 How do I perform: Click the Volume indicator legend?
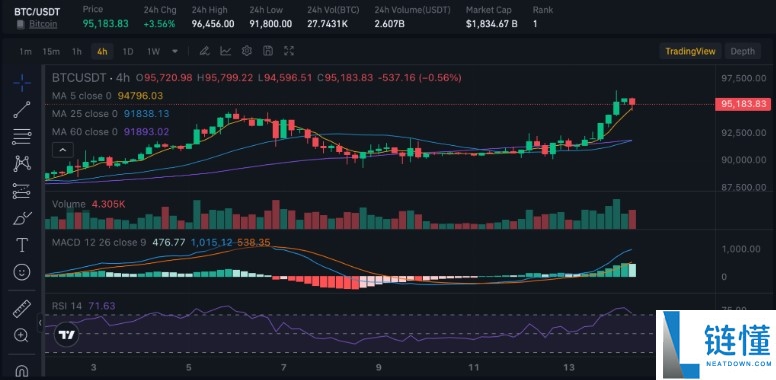(x=89, y=204)
